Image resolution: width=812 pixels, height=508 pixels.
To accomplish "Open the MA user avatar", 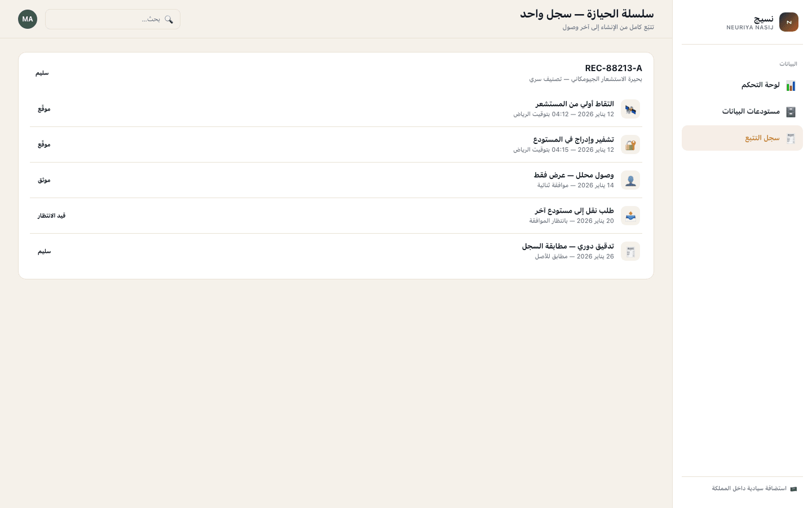I will pos(28,19).
